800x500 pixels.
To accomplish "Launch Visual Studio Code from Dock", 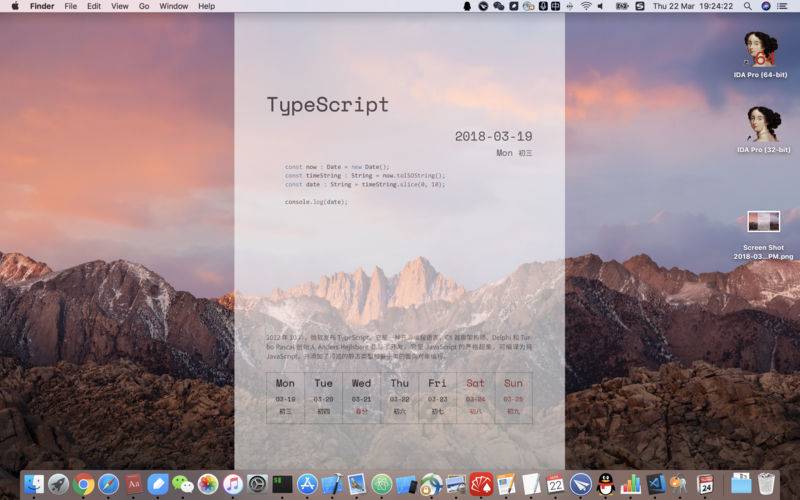I will click(656, 484).
